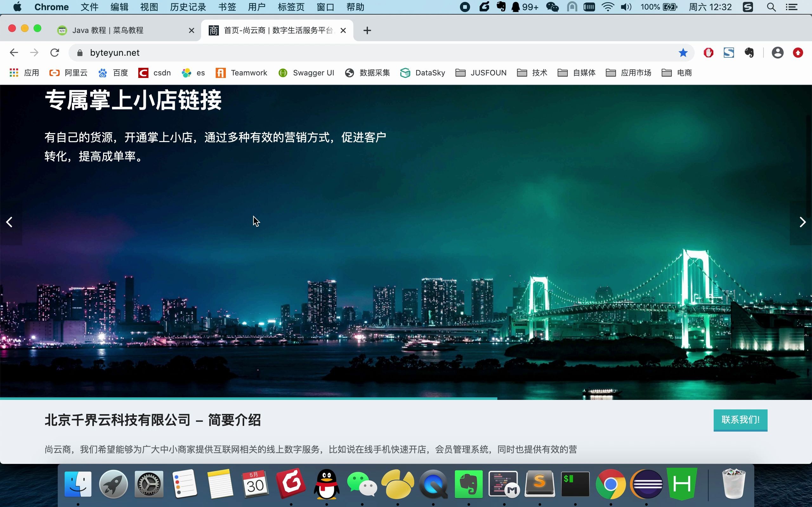Click the Chrome browser menu item
The width and height of the screenshot is (812, 507).
(x=52, y=6)
